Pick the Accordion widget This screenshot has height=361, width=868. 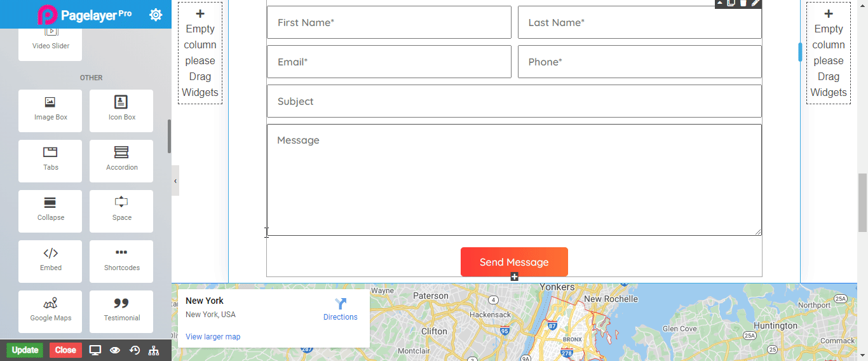point(121,161)
